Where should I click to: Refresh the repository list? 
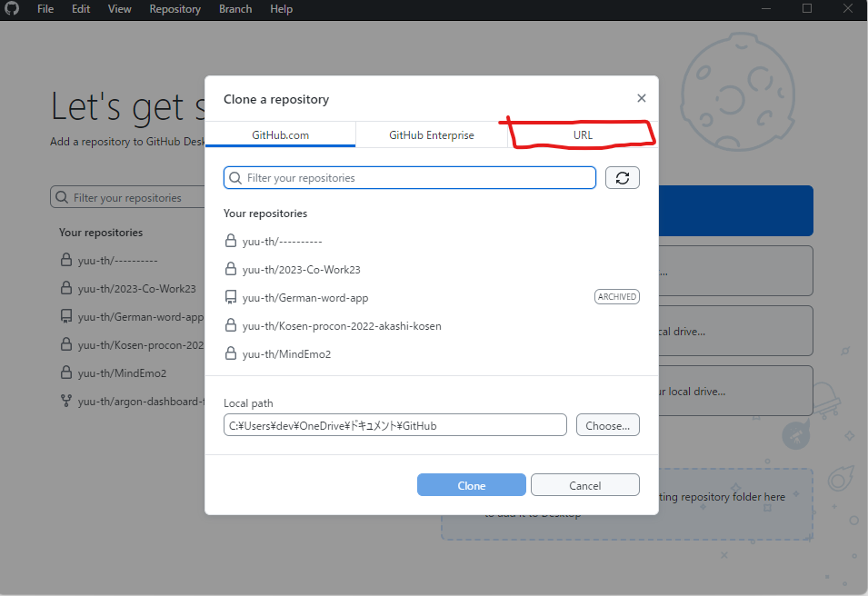(623, 178)
